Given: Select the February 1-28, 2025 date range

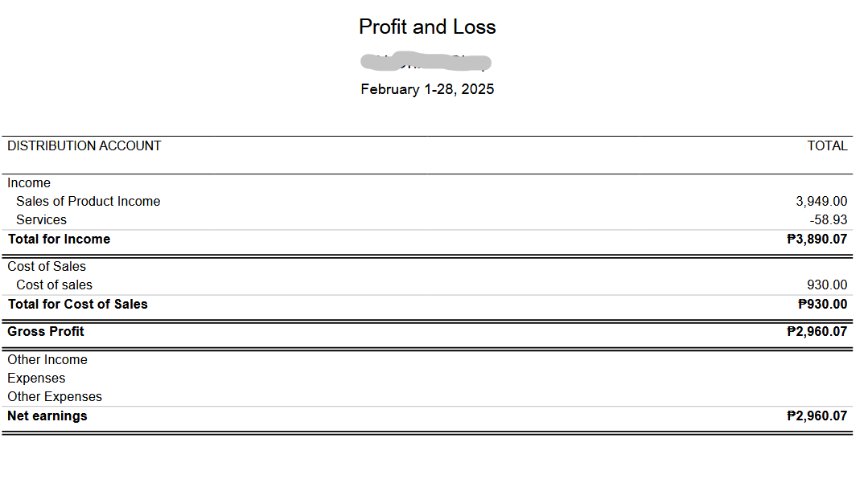Looking at the screenshot, I should point(427,89).
